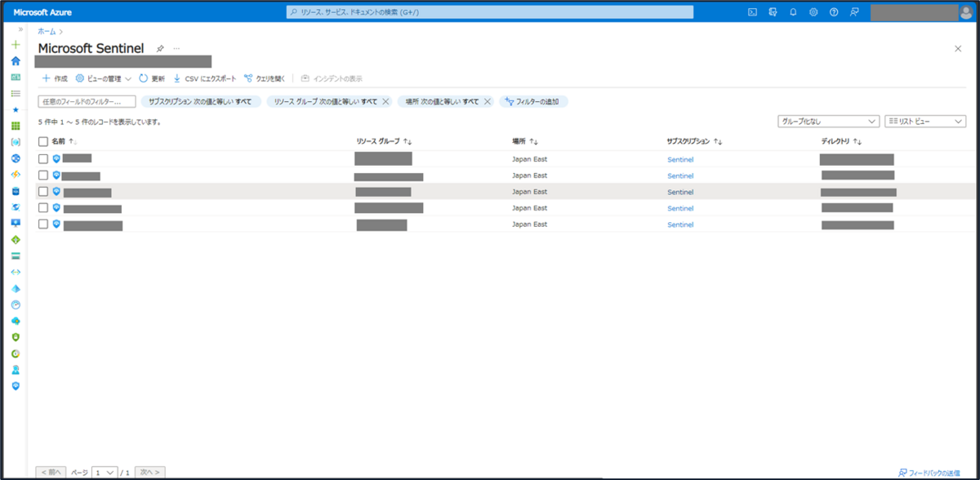Open help question mark icon
This screenshot has height=480, width=980.
coord(834,12)
